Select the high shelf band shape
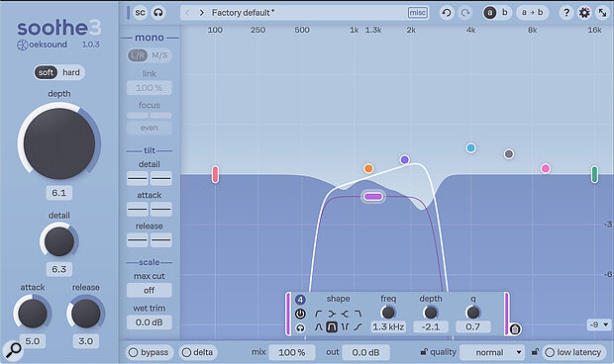 pos(345,314)
